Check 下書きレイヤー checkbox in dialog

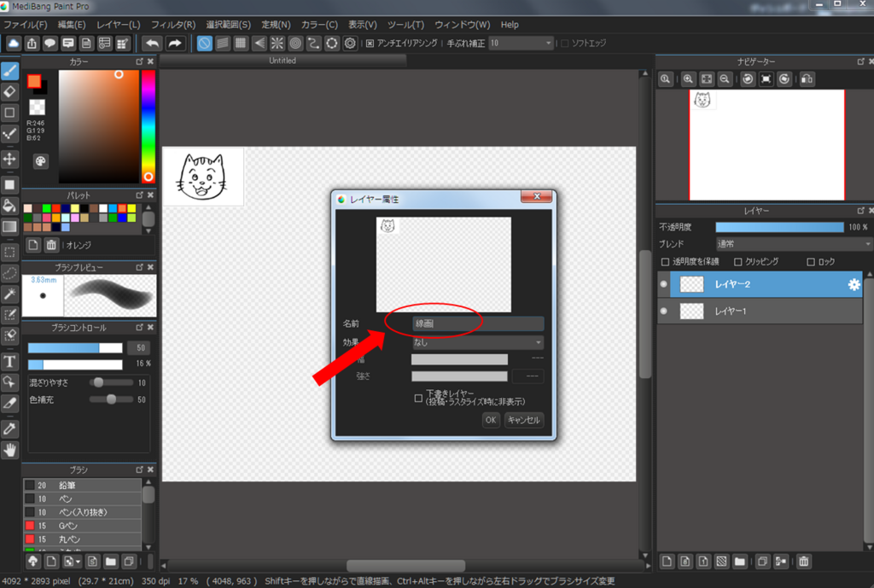pyautogui.click(x=418, y=398)
